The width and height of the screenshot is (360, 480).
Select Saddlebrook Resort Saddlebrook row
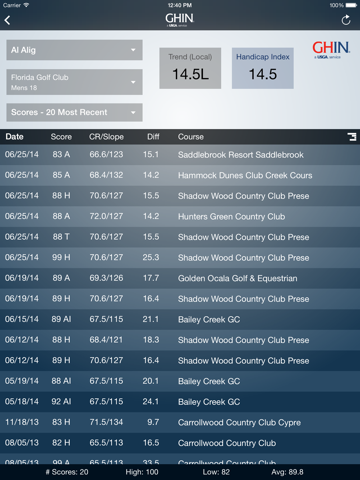click(180, 155)
